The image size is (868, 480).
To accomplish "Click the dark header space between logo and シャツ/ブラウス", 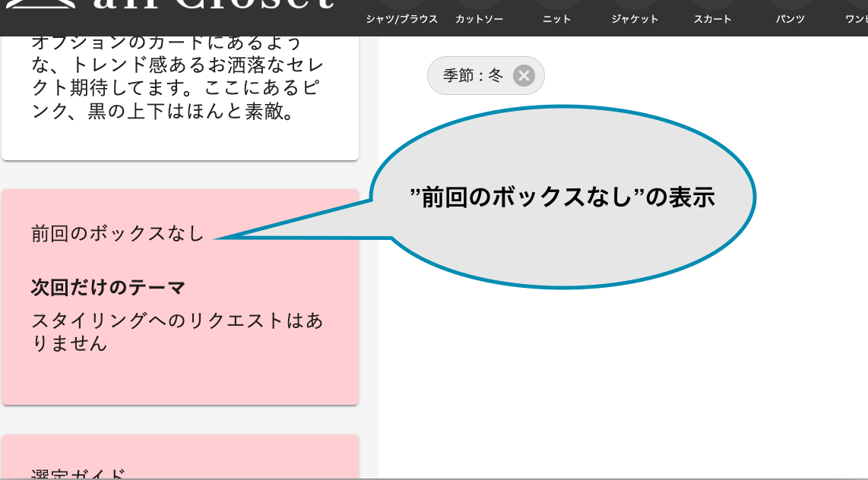I will [x=350, y=18].
